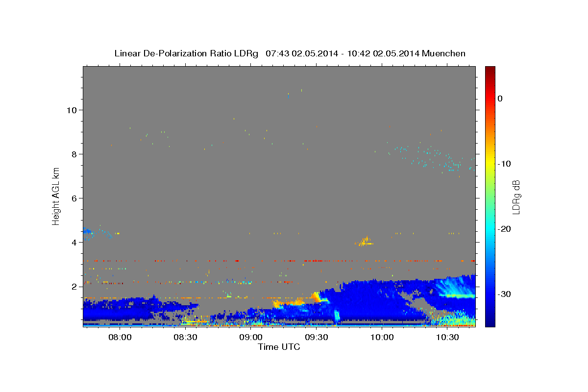Click the height tick label 8
This screenshot has height=392, width=588.
(x=73, y=154)
